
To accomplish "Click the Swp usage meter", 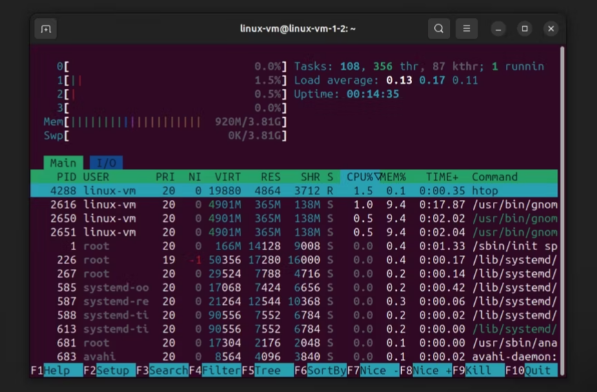I will tap(165, 135).
